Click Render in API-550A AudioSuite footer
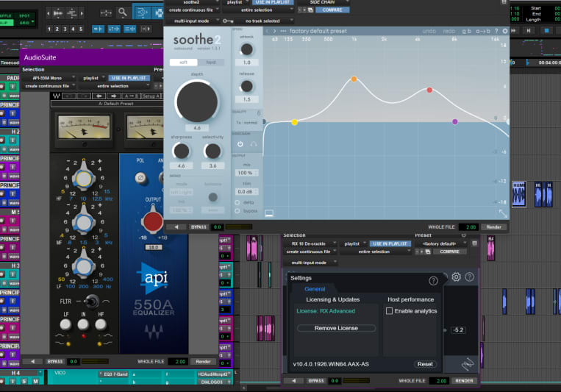 click(203, 362)
